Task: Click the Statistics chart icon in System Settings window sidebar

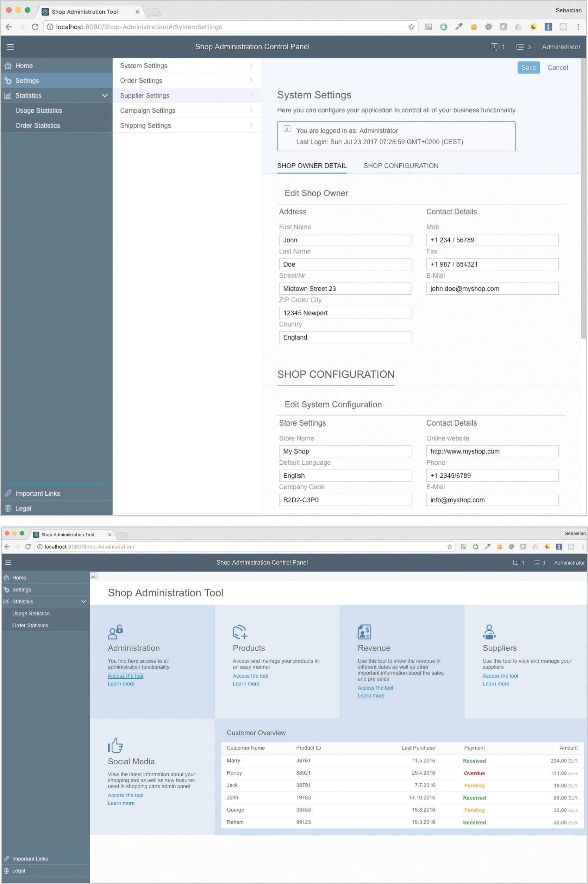Action: [x=8, y=96]
